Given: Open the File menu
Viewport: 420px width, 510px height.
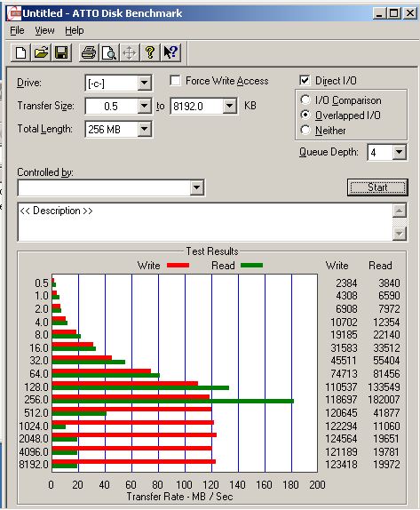Looking at the screenshot, I should 17,30.
